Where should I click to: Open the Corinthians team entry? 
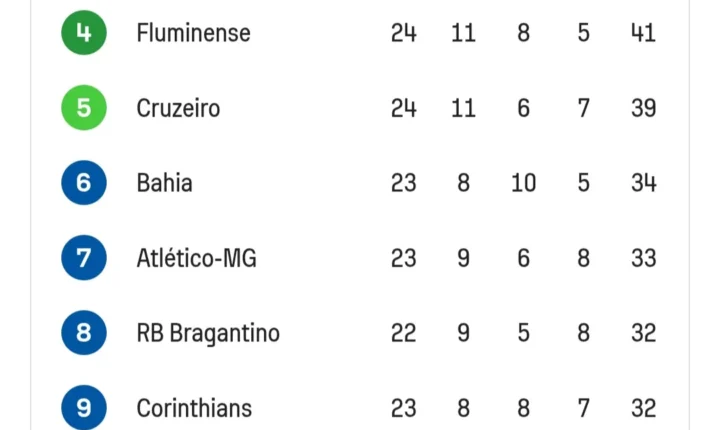pyautogui.click(x=194, y=408)
